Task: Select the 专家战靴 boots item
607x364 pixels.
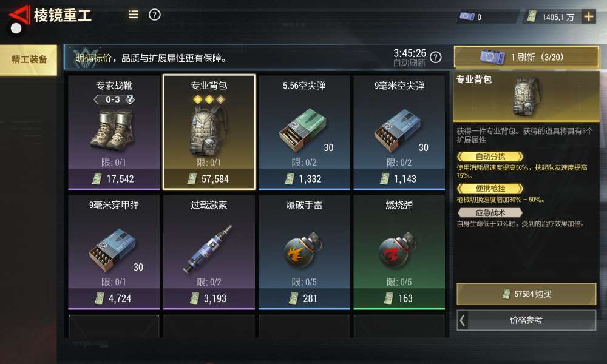Action: (x=114, y=132)
